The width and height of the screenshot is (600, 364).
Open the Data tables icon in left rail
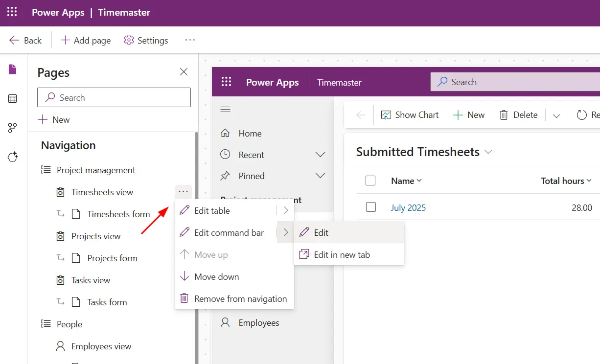(x=13, y=99)
